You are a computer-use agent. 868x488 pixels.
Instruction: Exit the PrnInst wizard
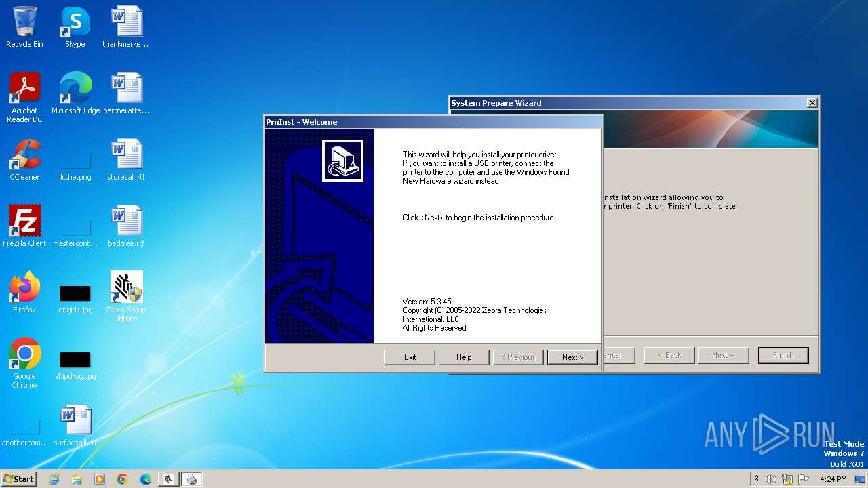410,357
